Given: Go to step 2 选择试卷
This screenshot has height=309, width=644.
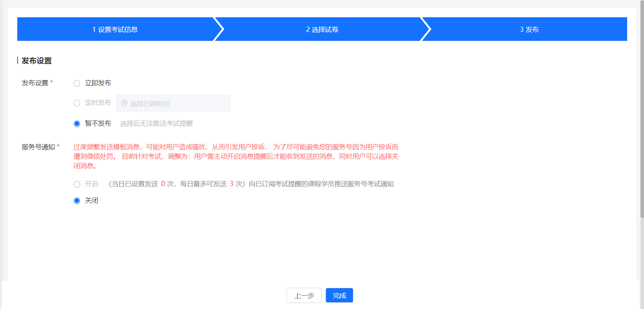Looking at the screenshot, I should pos(322,29).
